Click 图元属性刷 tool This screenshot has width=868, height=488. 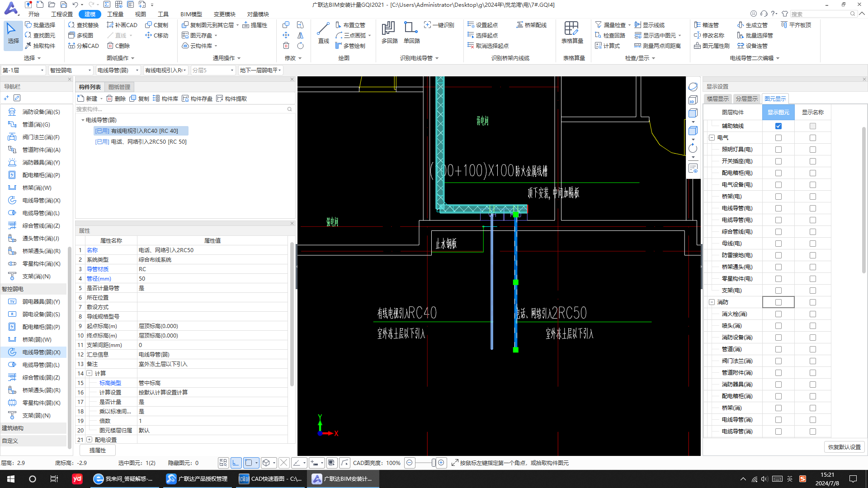click(712, 46)
